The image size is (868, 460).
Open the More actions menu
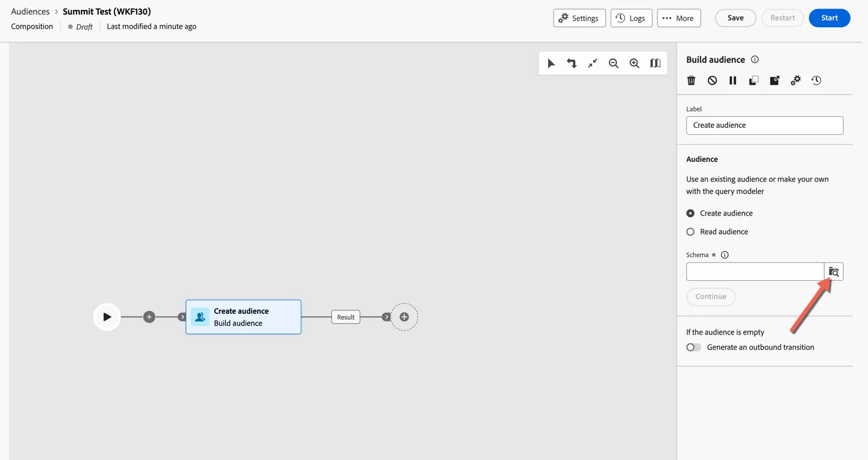pyautogui.click(x=679, y=18)
